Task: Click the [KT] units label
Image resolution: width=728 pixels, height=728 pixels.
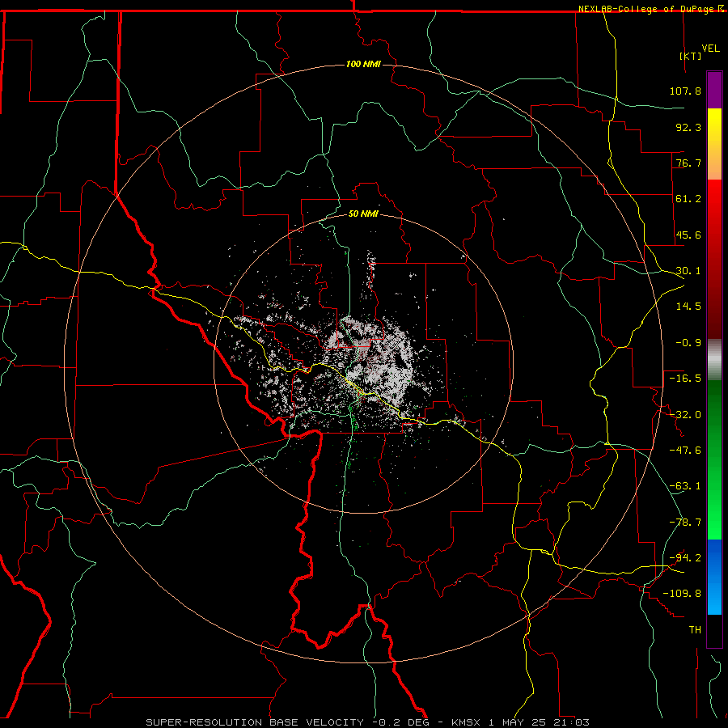Action: tap(691, 56)
